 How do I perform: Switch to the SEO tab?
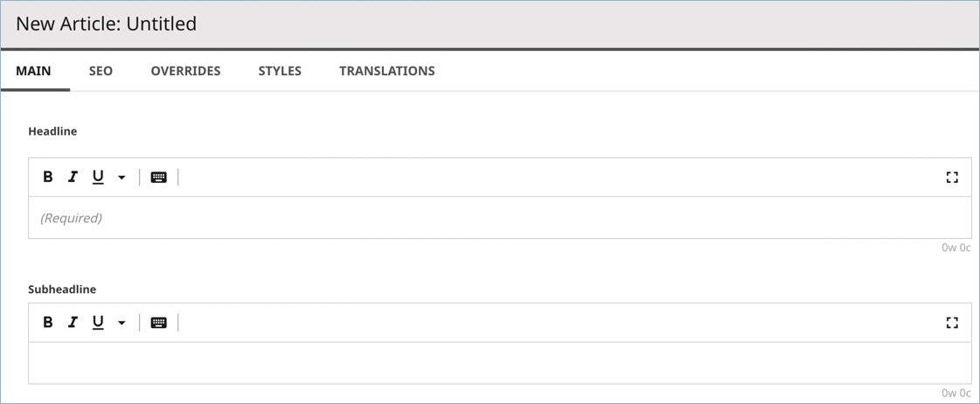tap(101, 71)
